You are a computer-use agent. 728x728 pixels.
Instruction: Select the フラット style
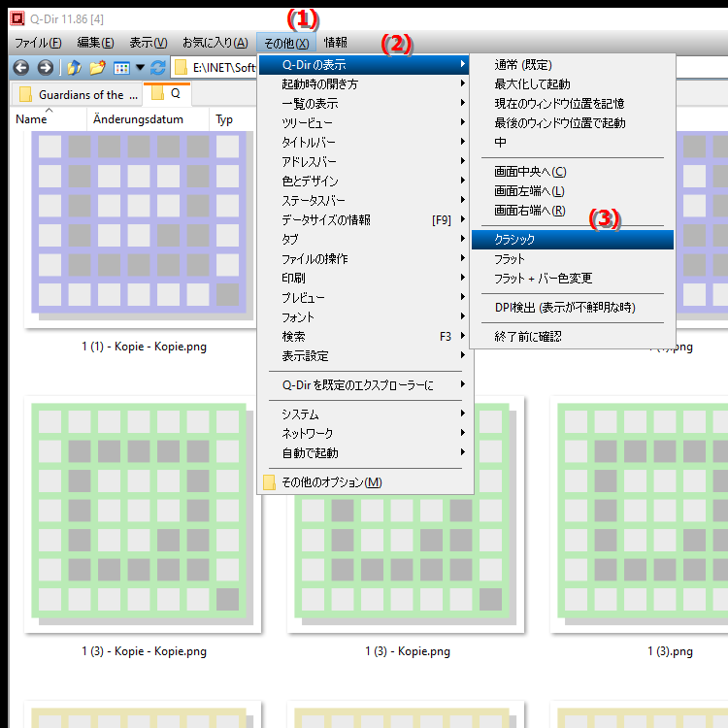click(572, 259)
